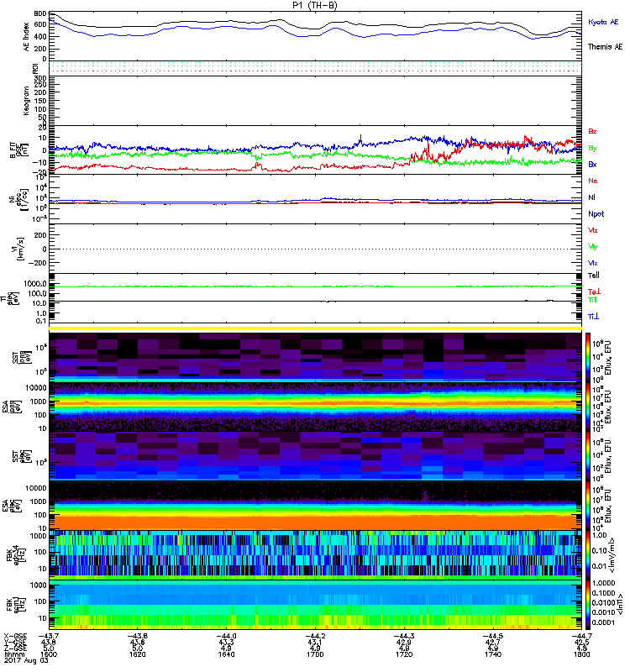The width and height of the screenshot is (630, 672).
Task: Click the 1000.0 tick on the temperature axis
Action: (34, 284)
